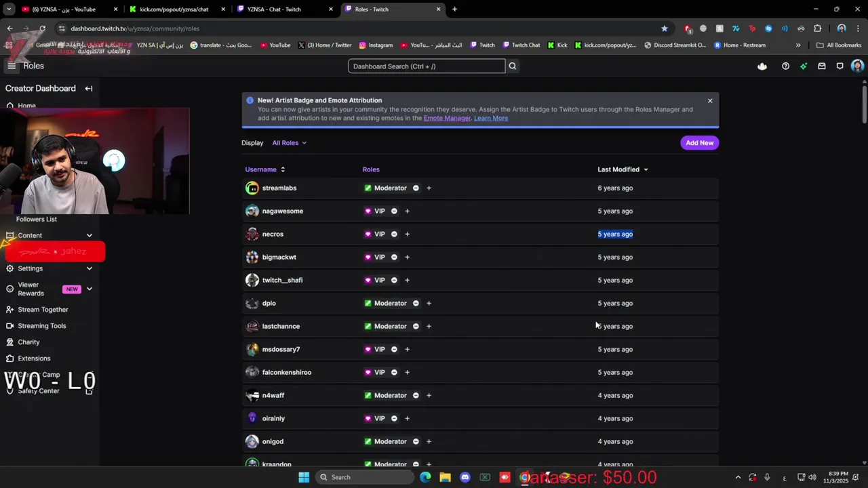Click the dashboard search magnifier button

tap(513, 66)
